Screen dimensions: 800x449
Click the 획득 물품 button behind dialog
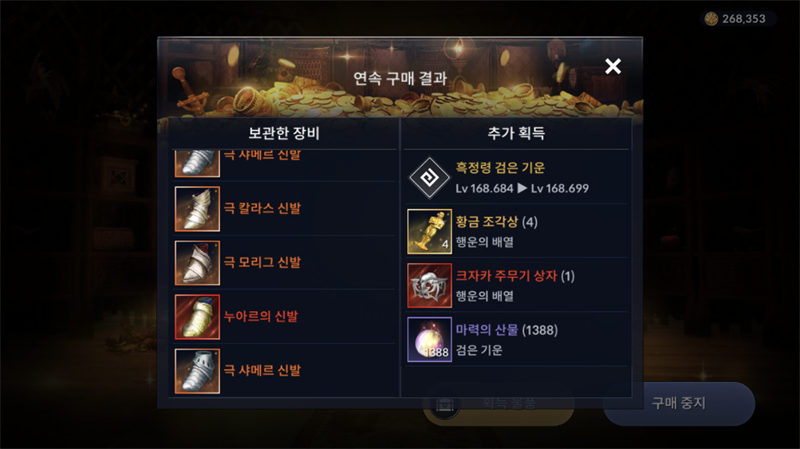tap(498, 404)
